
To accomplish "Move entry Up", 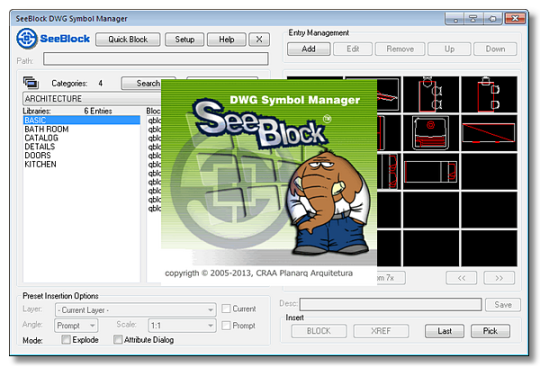I will pyautogui.click(x=449, y=49).
